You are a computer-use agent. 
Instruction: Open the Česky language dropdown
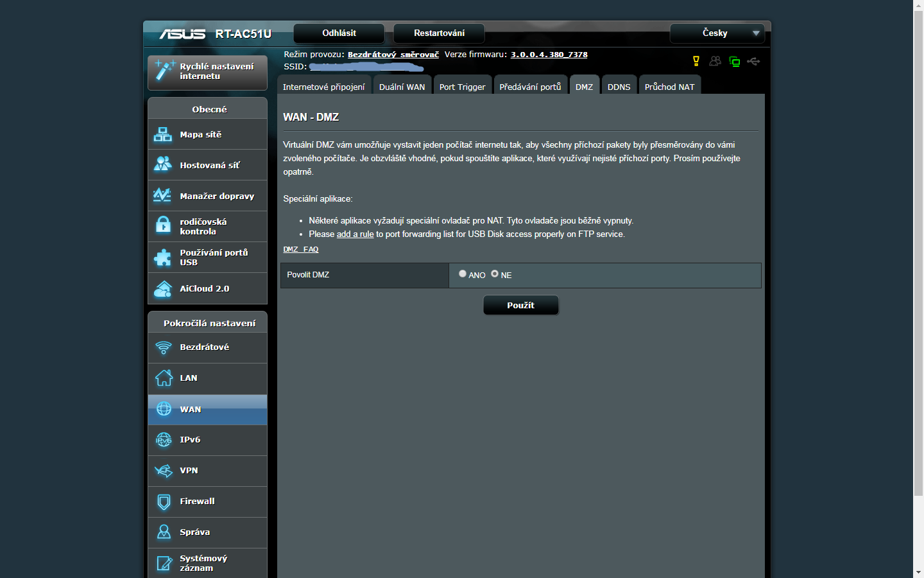pyautogui.click(x=717, y=33)
